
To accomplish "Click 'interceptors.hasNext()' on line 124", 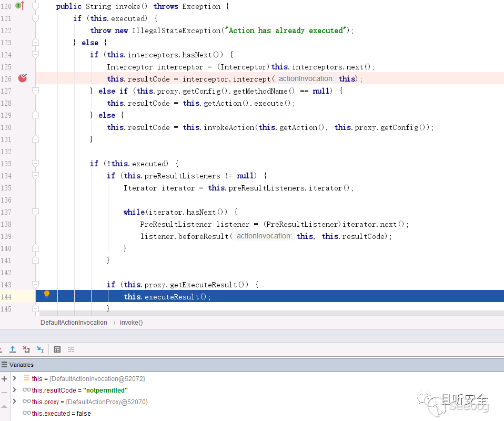I will [x=175, y=55].
